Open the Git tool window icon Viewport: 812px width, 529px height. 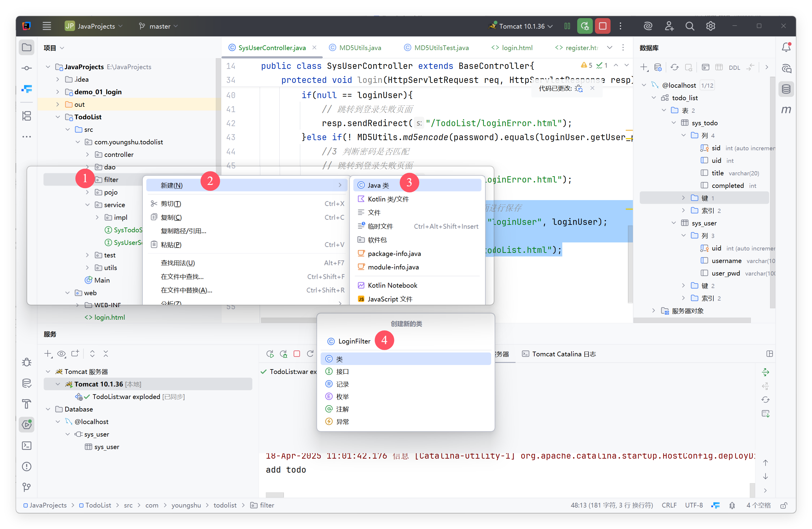[27, 487]
